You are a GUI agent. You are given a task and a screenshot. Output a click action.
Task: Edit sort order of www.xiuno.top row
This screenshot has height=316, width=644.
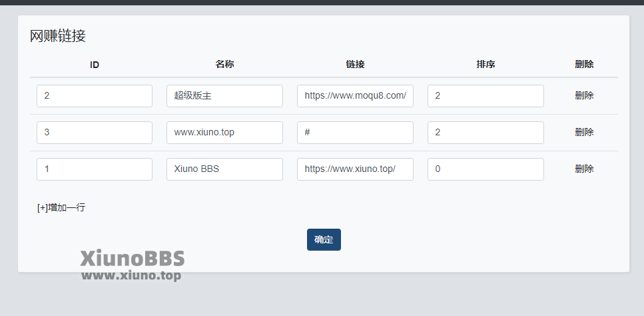pyautogui.click(x=486, y=132)
